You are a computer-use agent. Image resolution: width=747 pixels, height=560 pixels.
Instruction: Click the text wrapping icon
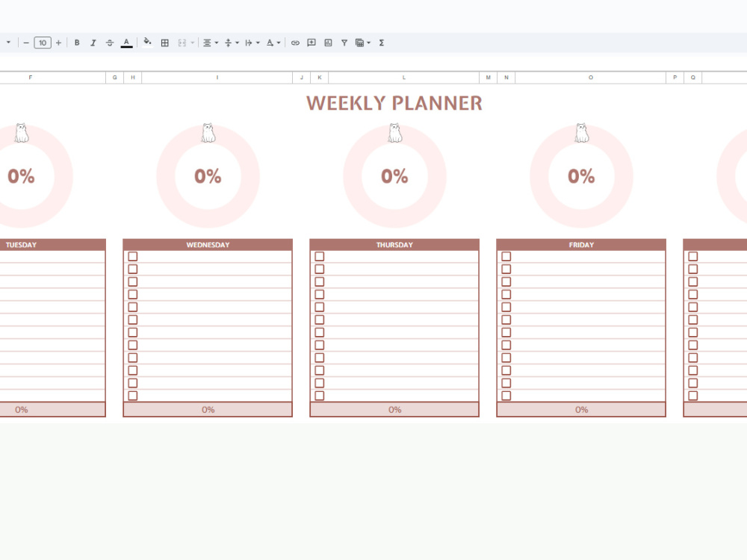pos(249,43)
